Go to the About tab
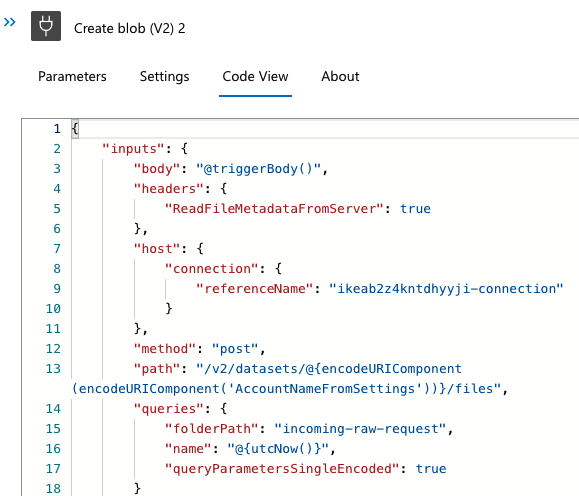This screenshot has width=579, height=496. click(340, 76)
